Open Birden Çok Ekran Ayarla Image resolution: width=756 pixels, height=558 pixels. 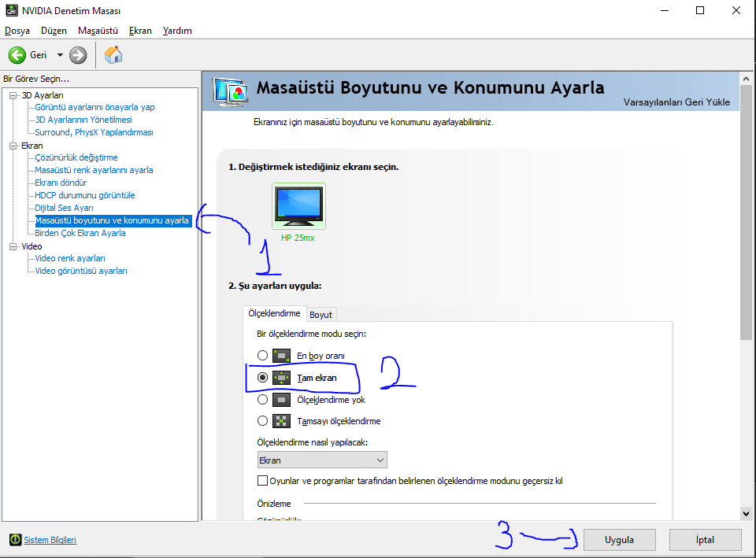[80, 233]
